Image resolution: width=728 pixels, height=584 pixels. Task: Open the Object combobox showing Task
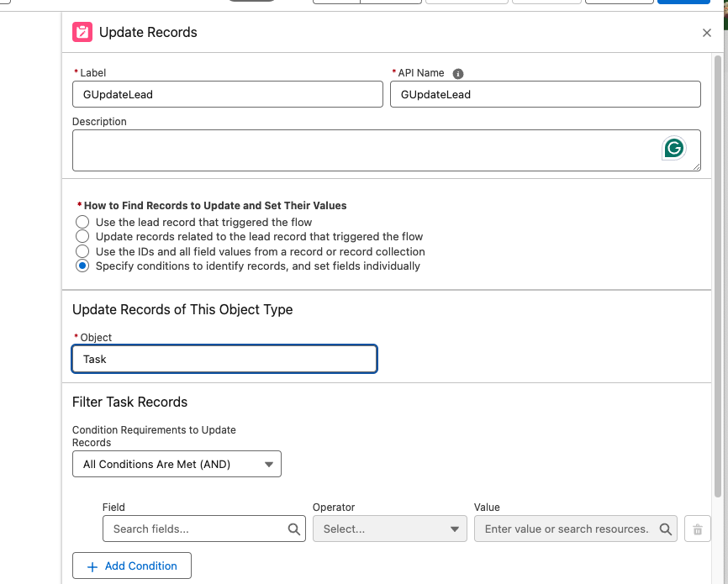click(224, 359)
